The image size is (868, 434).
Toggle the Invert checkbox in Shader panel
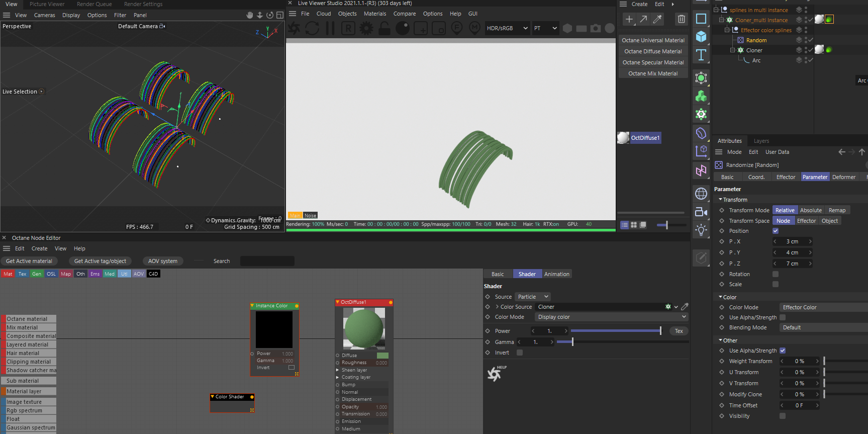(520, 353)
